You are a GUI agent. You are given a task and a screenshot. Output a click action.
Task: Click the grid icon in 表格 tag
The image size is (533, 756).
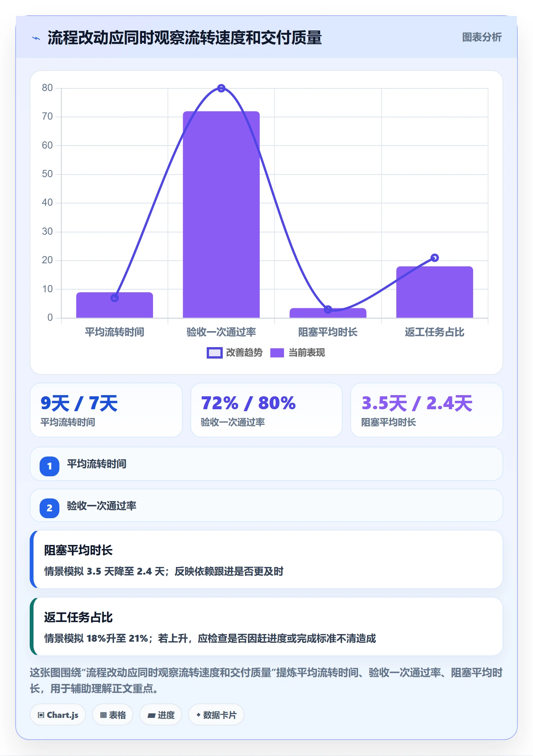(103, 715)
